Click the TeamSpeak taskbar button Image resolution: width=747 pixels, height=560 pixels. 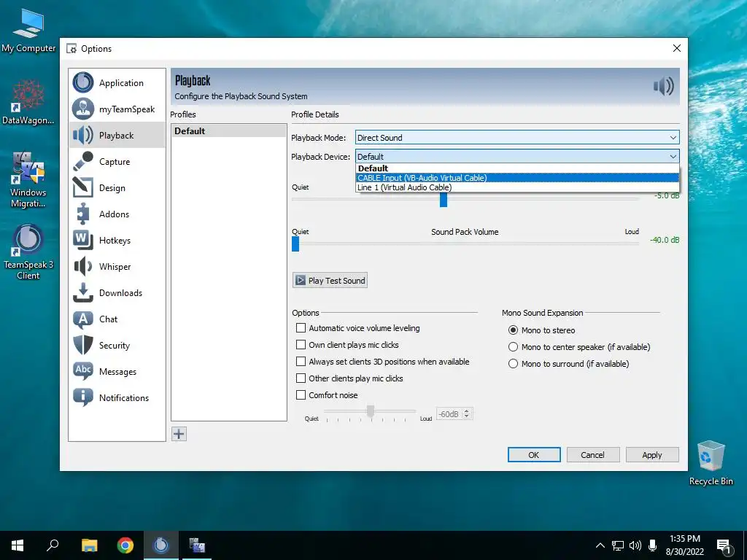[x=161, y=545]
